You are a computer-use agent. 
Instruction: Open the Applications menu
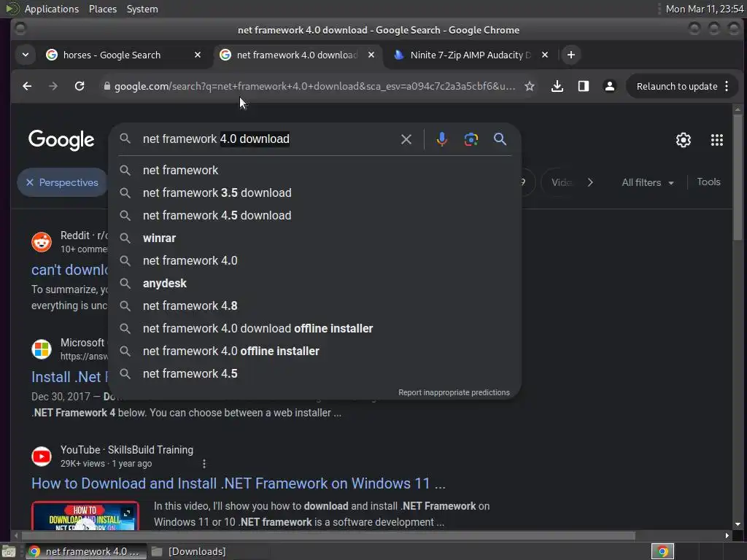coord(52,9)
